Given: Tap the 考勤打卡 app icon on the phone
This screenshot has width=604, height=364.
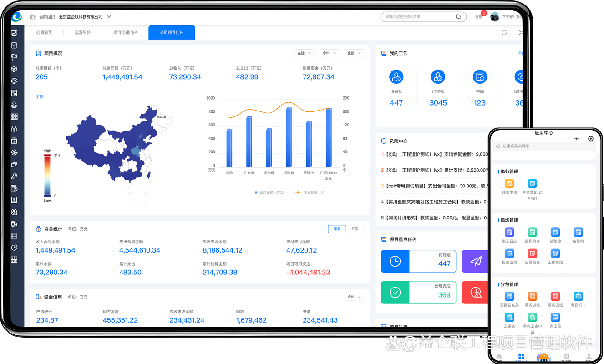Looking at the screenshot, I should coord(578,297).
